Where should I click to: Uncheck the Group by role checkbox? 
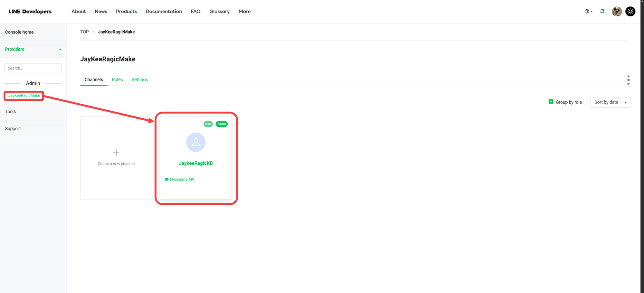click(x=551, y=102)
